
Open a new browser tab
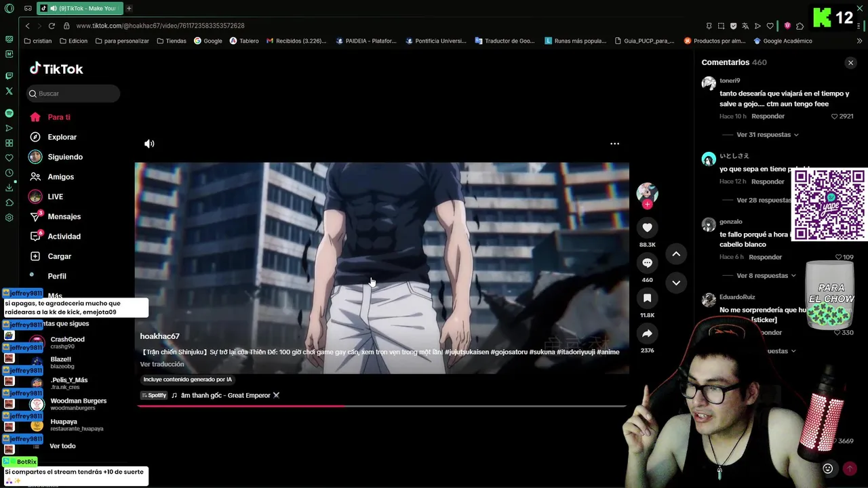(129, 8)
